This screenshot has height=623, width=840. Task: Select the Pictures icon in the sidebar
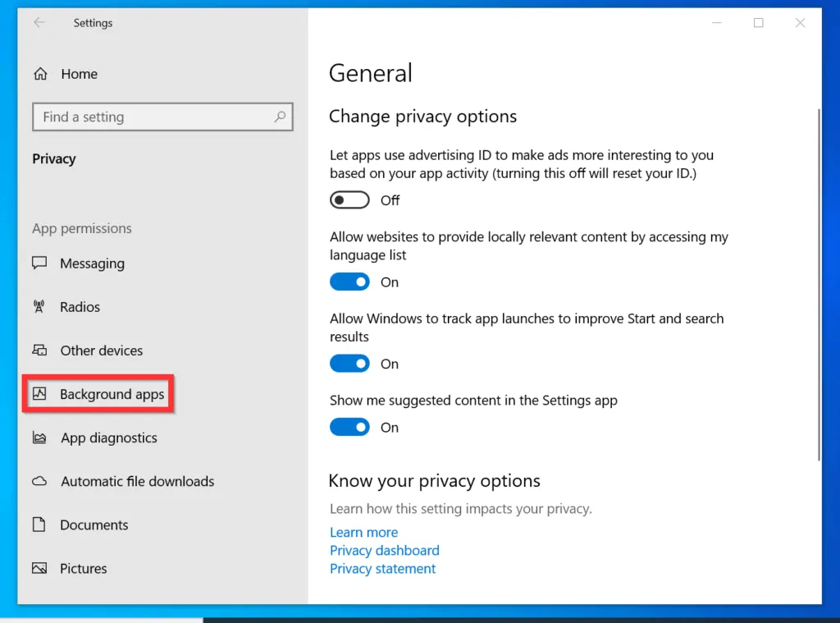[x=39, y=568]
